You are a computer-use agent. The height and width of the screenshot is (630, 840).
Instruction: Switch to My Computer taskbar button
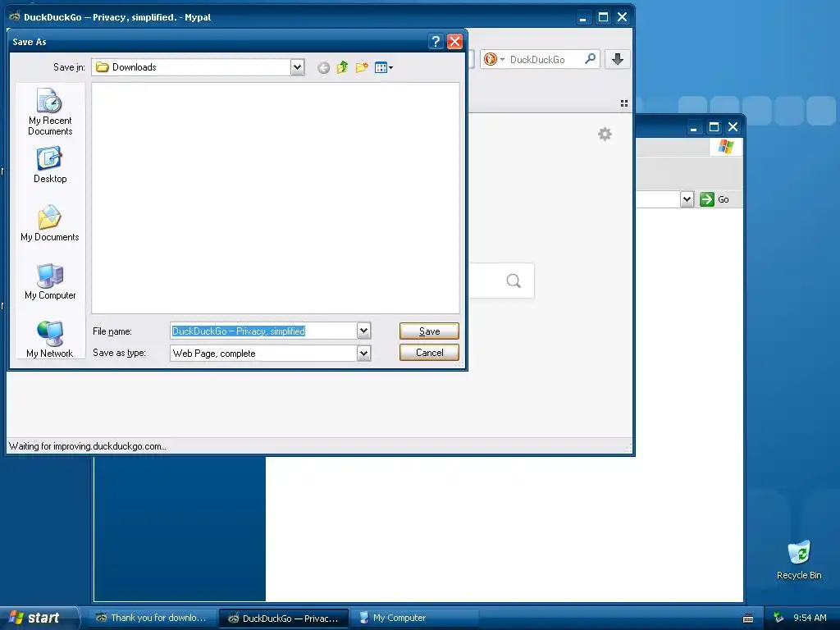414,618
